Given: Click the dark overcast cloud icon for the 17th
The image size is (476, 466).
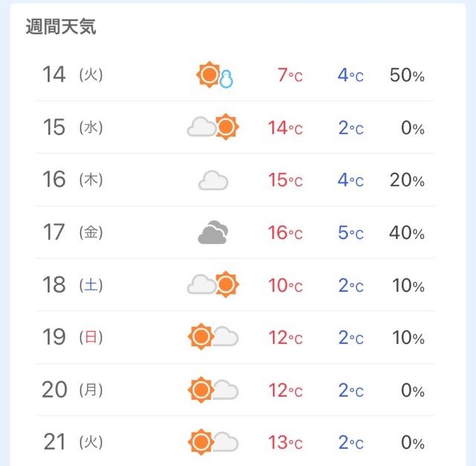Looking at the screenshot, I should [x=213, y=232].
